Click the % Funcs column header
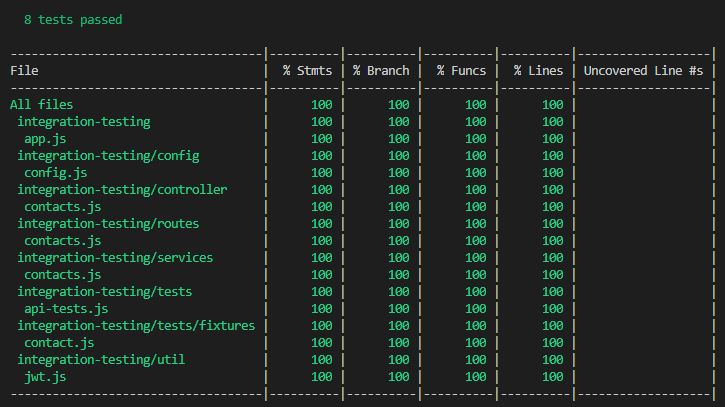 pos(461,70)
